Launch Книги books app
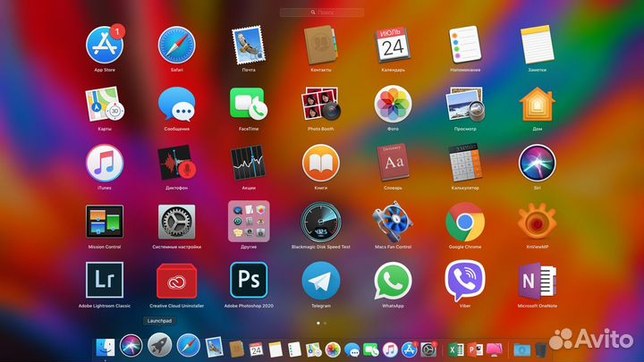This screenshot has height=362, width=644. pyautogui.click(x=321, y=164)
